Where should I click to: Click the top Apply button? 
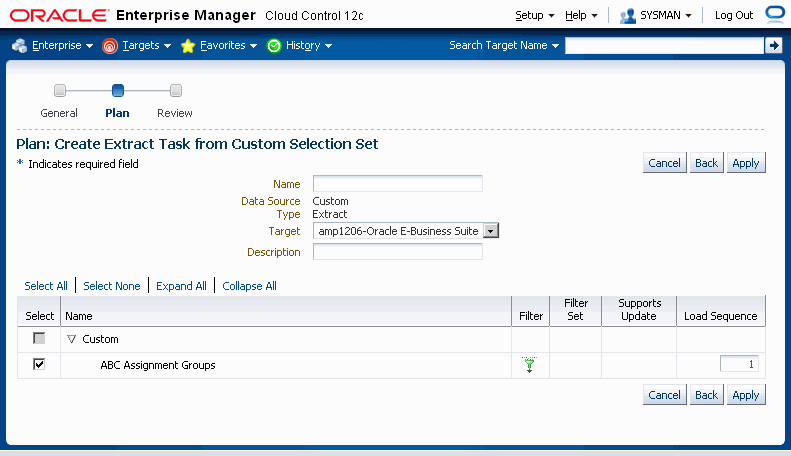[746, 163]
